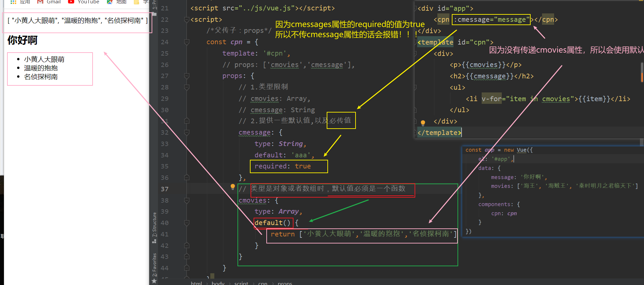
Task: Click the intention light bulb on line 37
Action: (233, 187)
